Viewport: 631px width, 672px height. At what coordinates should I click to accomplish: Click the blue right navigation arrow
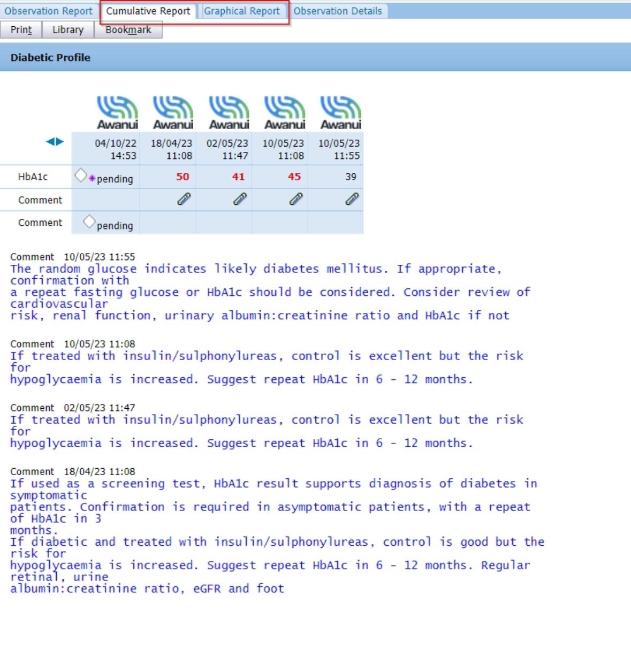click(59, 142)
